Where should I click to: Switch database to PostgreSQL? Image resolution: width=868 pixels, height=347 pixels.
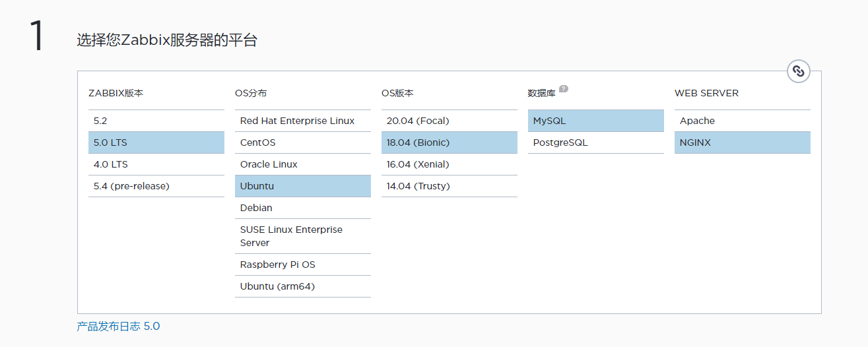[595, 142]
